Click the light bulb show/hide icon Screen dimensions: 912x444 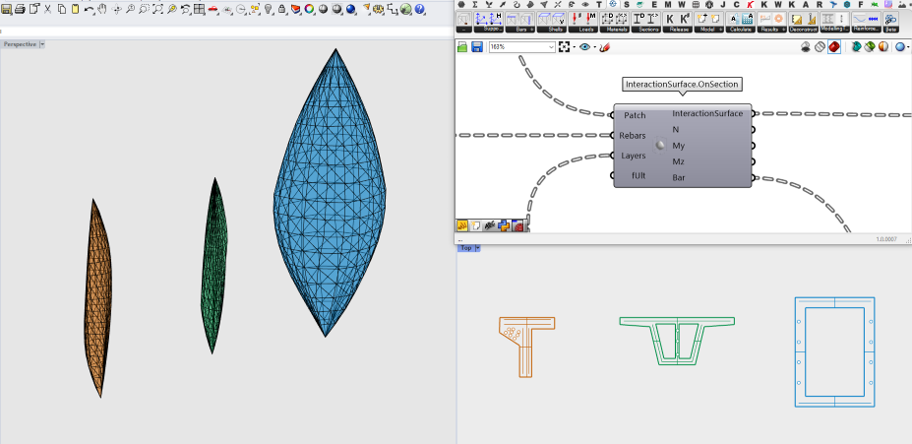[268, 9]
